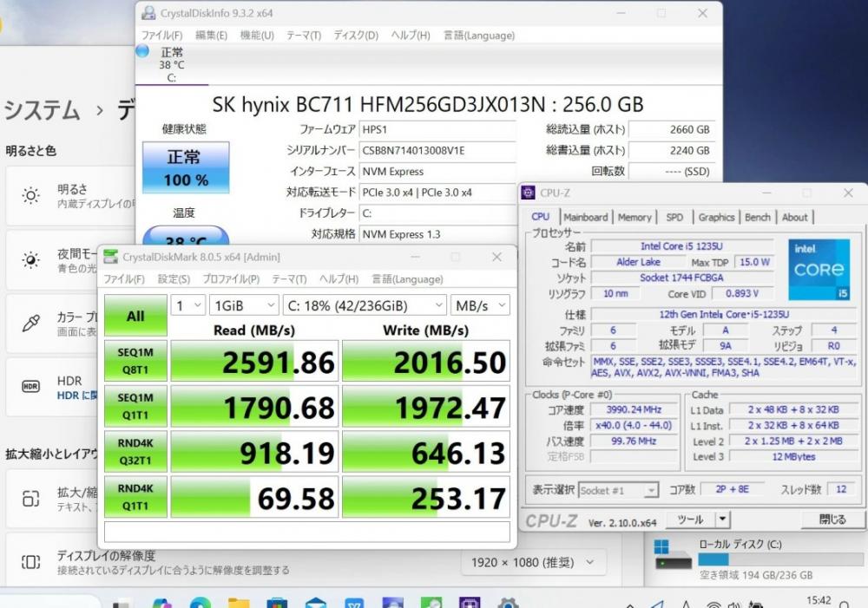
Task: Click the empty comment box in CrystalDiskMark
Action: pos(307,533)
